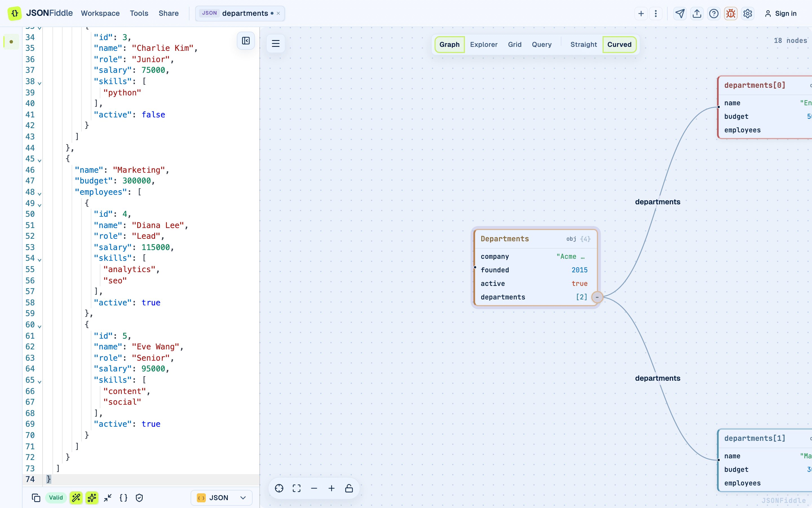Click the budget row in departments[0] node
This screenshot has height=508, width=812.
point(765,117)
